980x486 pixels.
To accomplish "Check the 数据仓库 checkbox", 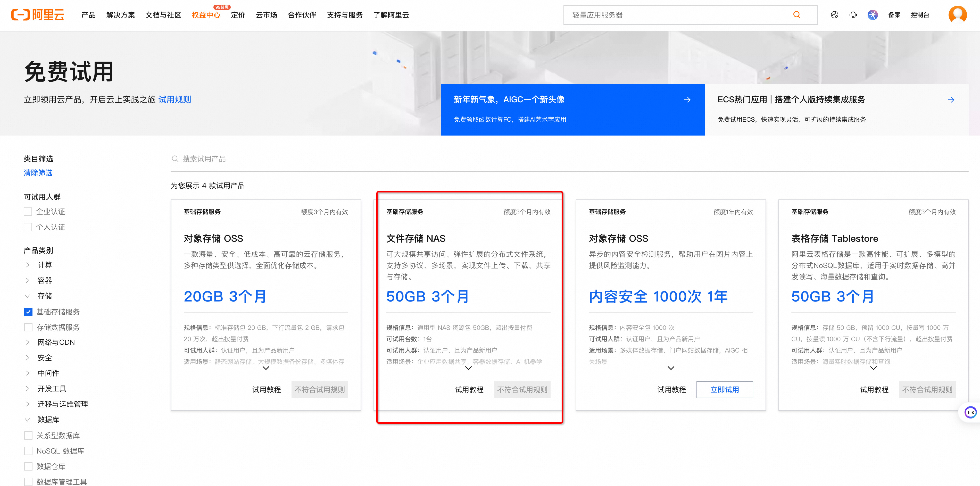I will tap(28, 467).
